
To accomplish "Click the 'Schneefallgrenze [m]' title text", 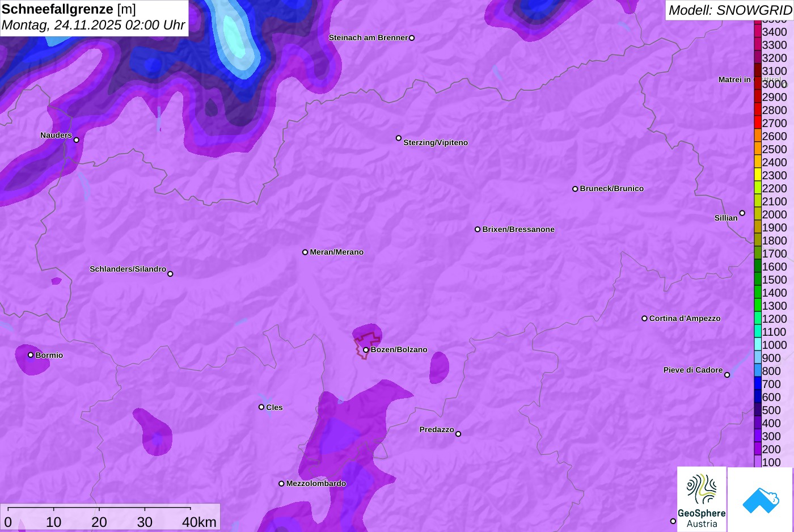I will (69, 9).
